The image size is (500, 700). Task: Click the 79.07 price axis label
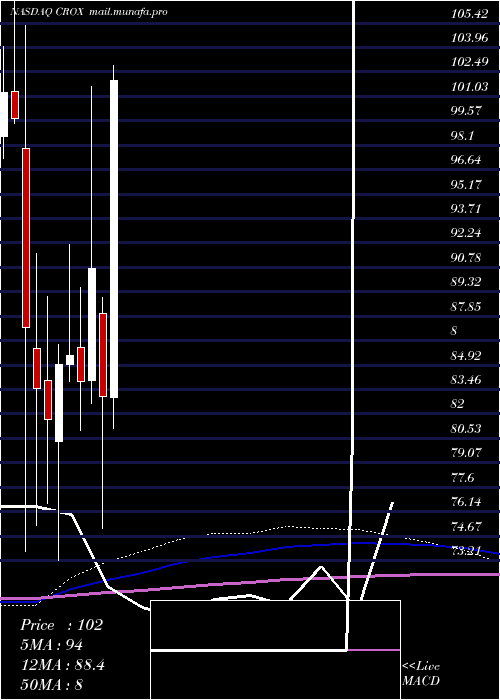[x=467, y=452]
